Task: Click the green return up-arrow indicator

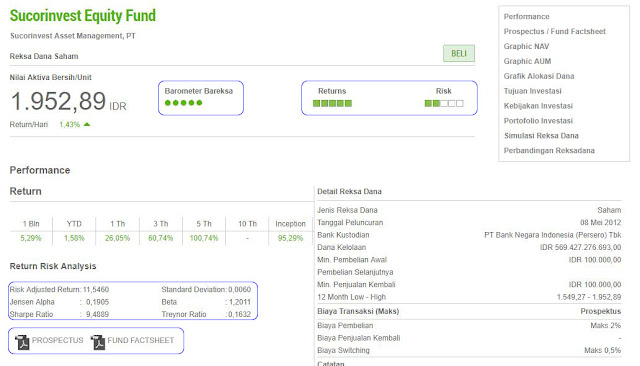Action: pos(87,124)
